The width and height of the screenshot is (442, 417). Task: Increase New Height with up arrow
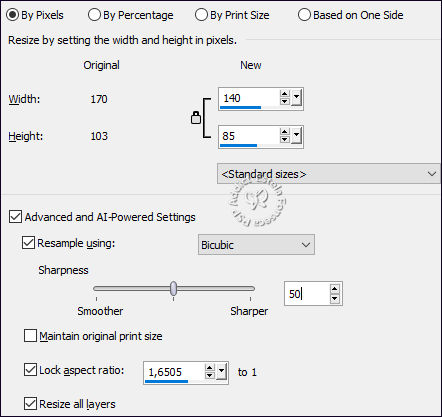tap(284, 132)
